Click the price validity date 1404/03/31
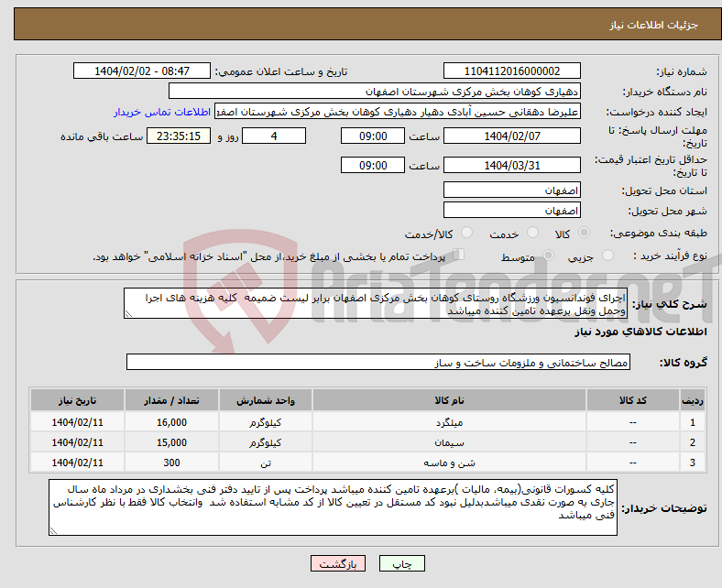722x588 pixels. coord(511,165)
